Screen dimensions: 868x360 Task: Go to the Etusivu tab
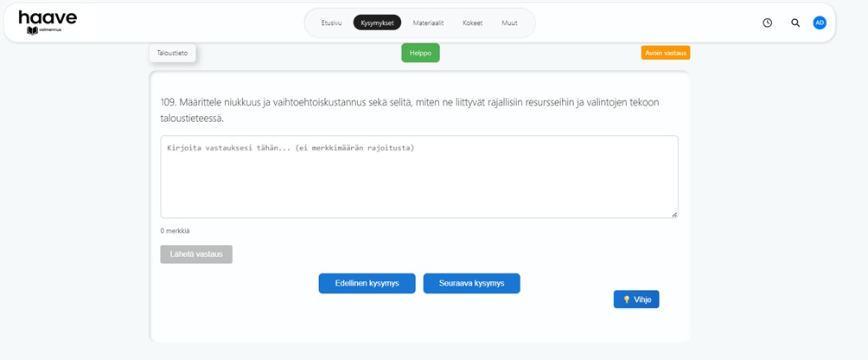332,22
